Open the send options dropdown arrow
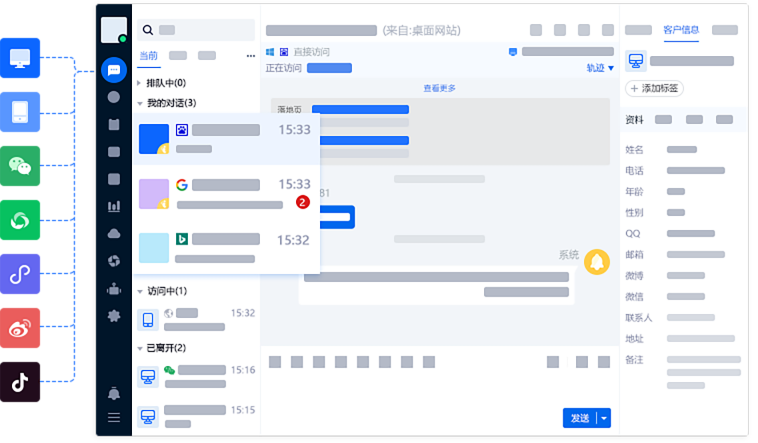The height and width of the screenshot is (443, 758). point(604,418)
